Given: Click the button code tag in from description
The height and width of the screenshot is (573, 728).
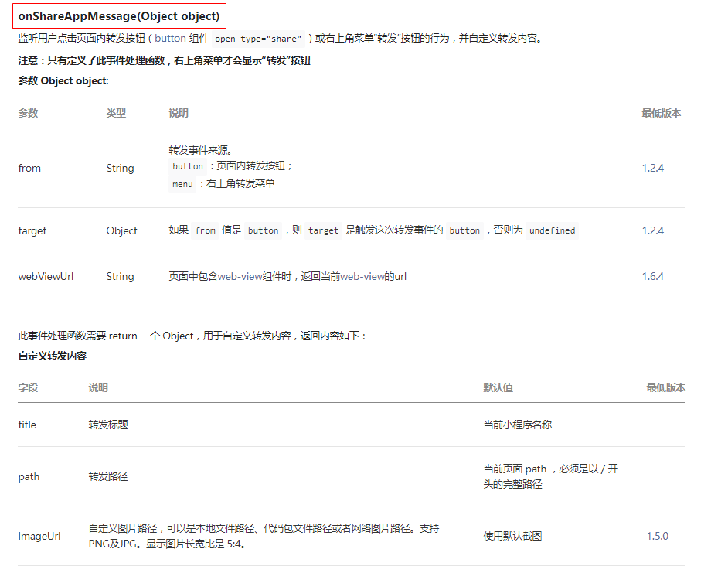Looking at the screenshot, I should tap(188, 166).
